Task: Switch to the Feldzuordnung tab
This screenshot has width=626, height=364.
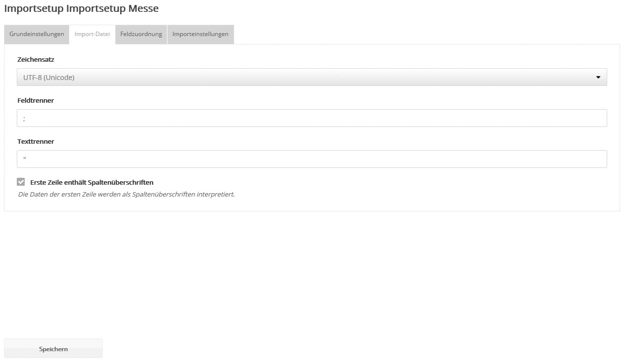Action: pos(141,34)
